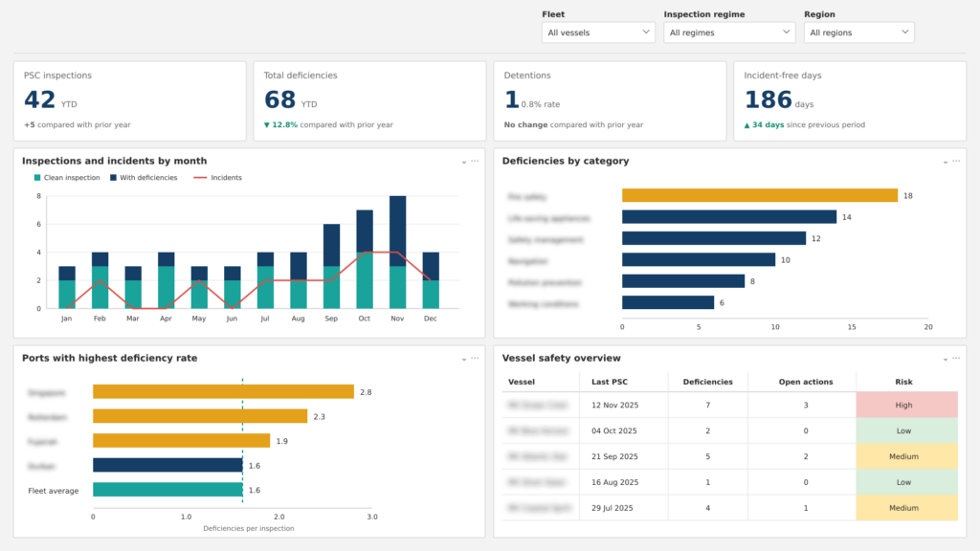
Task: Click the November stacked bar in monthly chart
Action: click(397, 253)
